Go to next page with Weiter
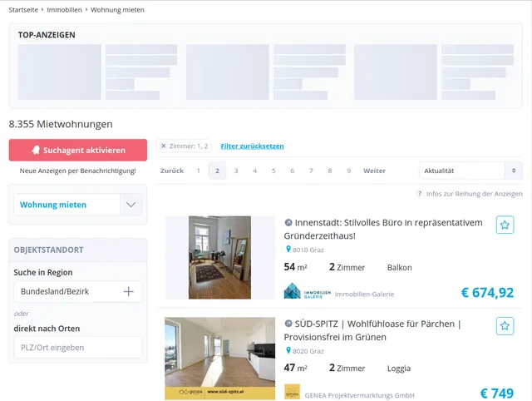 (x=374, y=171)
